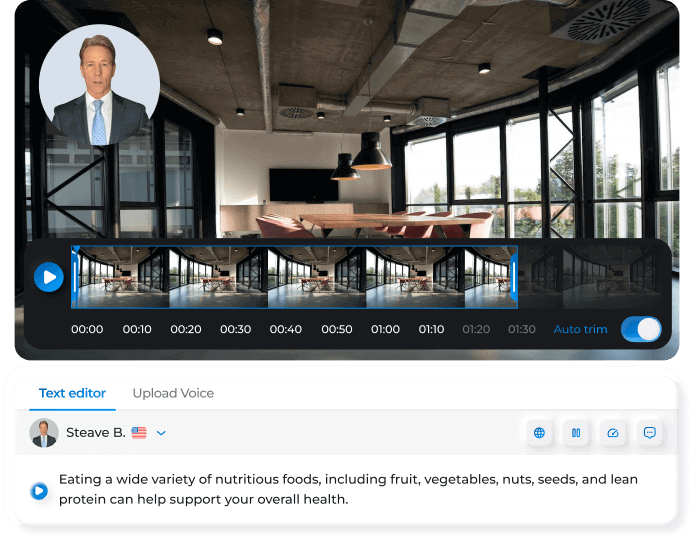Click the right trim handle
694x541 pixels.
click(514, 277)
